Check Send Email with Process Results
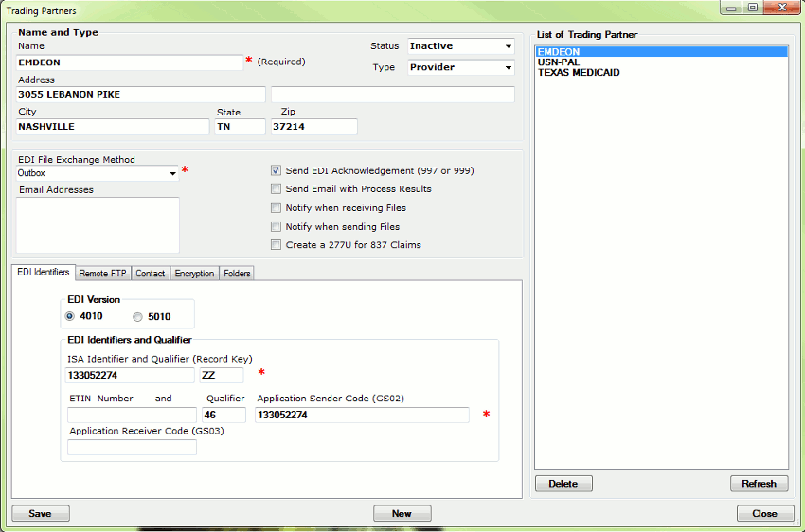 pos(277,189)
